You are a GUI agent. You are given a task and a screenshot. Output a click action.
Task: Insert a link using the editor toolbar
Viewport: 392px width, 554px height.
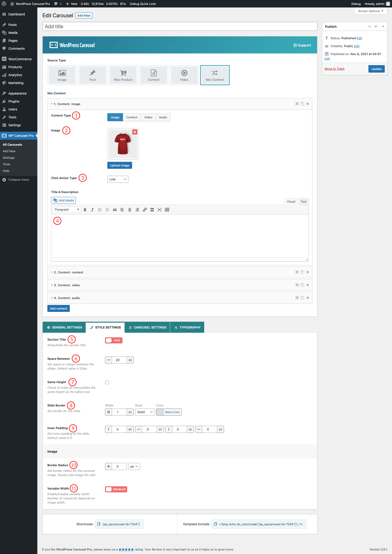pyautogui.click(x=145, y=210)
